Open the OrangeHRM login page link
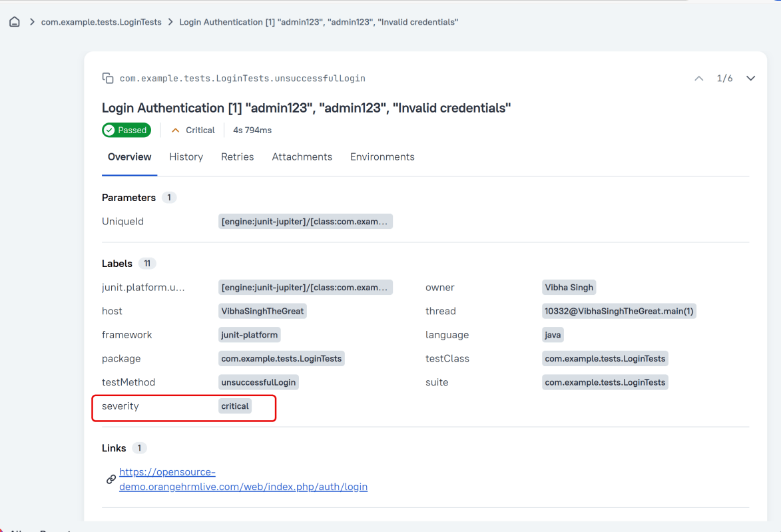Image resolution: width=781 pixels, height=532 pixels. pos(243,479)
